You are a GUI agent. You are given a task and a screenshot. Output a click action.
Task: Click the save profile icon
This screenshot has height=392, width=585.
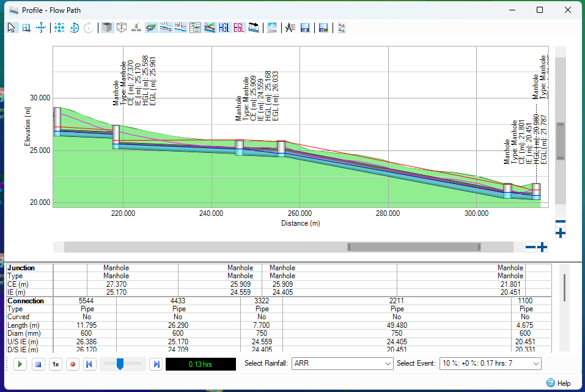305,27
